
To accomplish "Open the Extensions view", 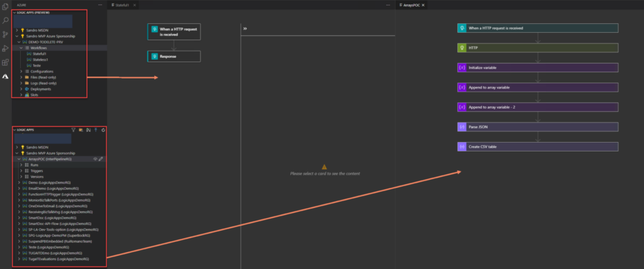I will tap(5, 62).
